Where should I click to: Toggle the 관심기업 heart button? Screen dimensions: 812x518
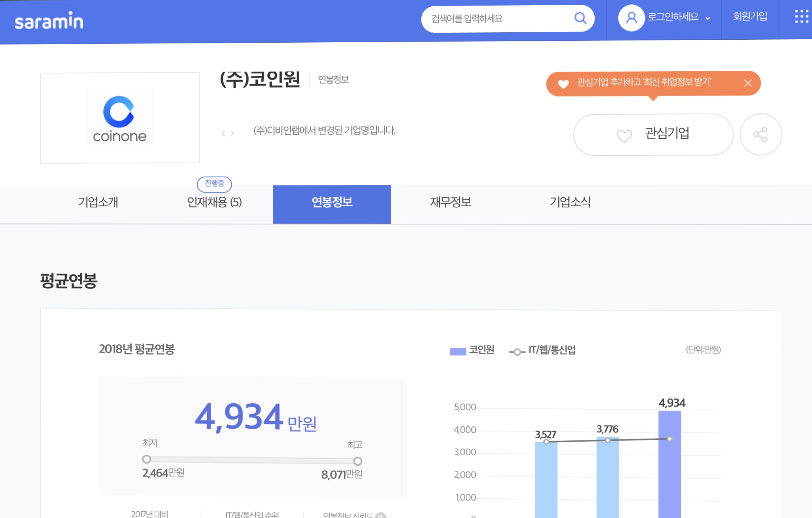[x=653, y=134]
